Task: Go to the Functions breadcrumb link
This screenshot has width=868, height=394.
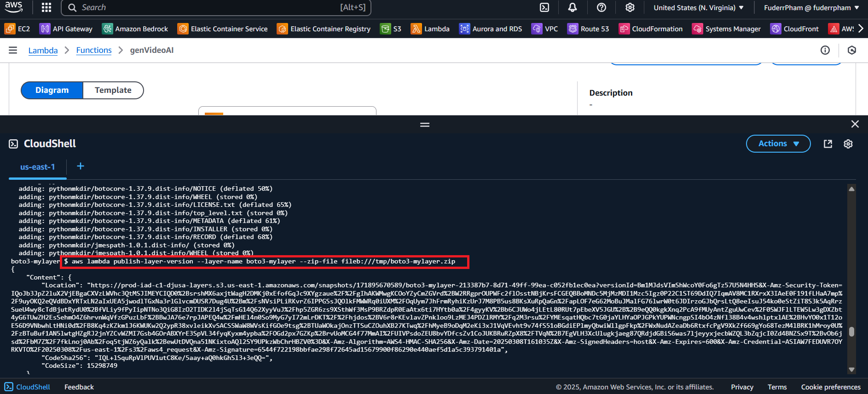Action: [x=94, y=50]
